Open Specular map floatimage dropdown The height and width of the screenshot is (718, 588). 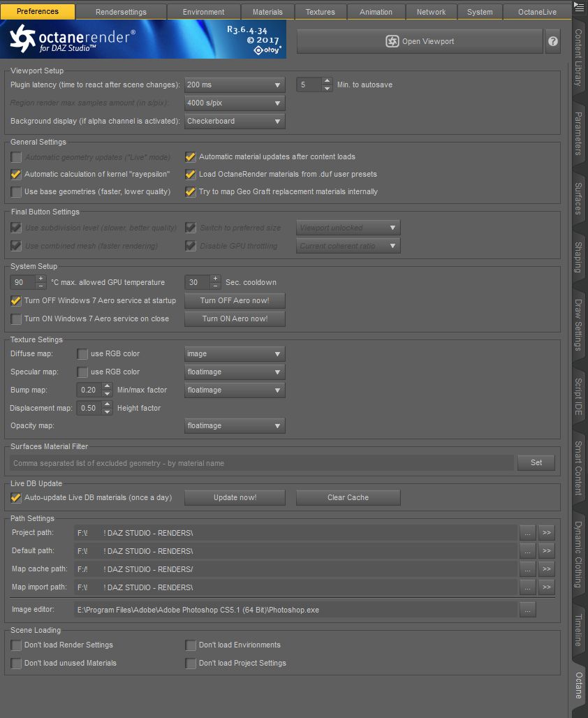coord(235,372)
